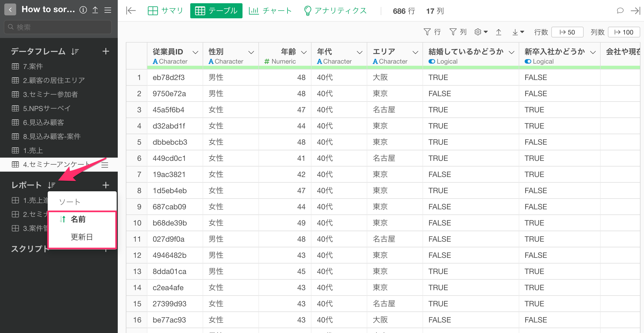Select the 1.売上 data frame

click(x=59, y=150)
